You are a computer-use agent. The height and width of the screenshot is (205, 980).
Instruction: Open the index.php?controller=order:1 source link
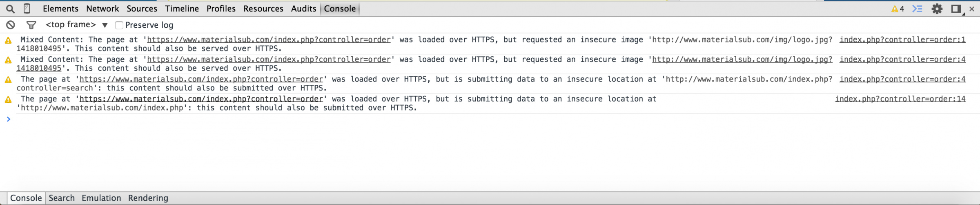(x=902, y=40)
